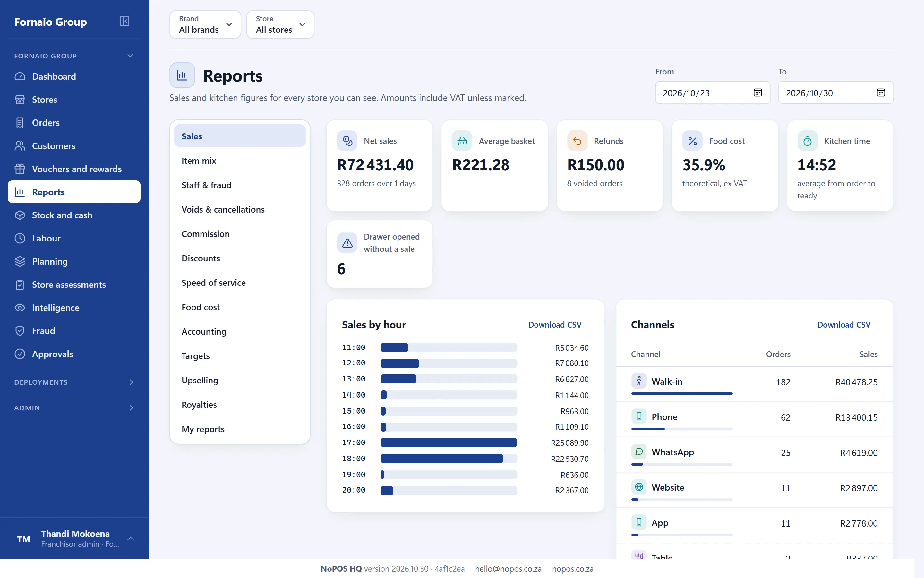Click the Sales column header in Channels

pyautogui.click(x=868, y=354)
